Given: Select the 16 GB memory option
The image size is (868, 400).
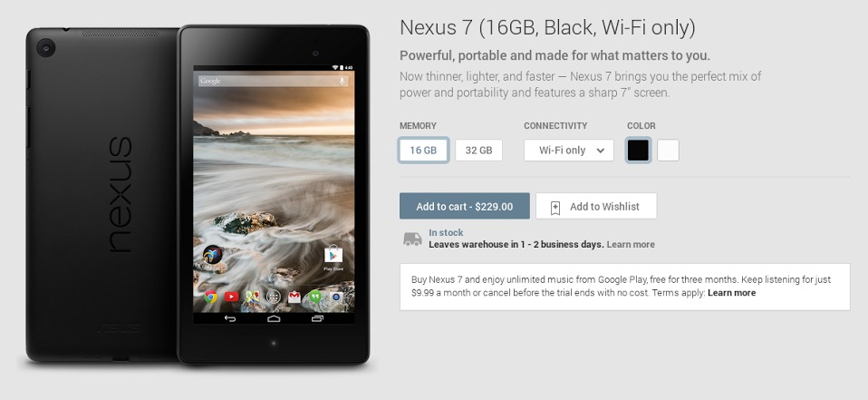Looking at the screenshot, I should point(423,151).
